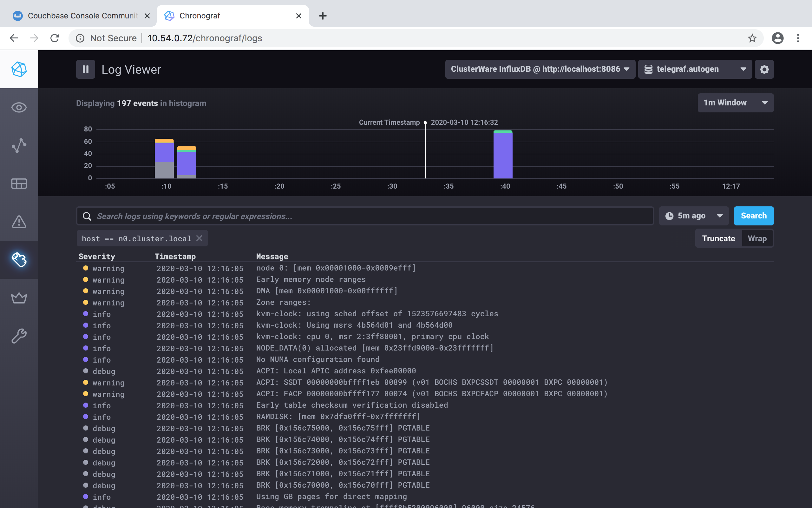Image resolution: width=812 pixels, height=508 pixels.
Task: Click 'ACPI: FACP' log message
Action: click(x=432, y=394)
